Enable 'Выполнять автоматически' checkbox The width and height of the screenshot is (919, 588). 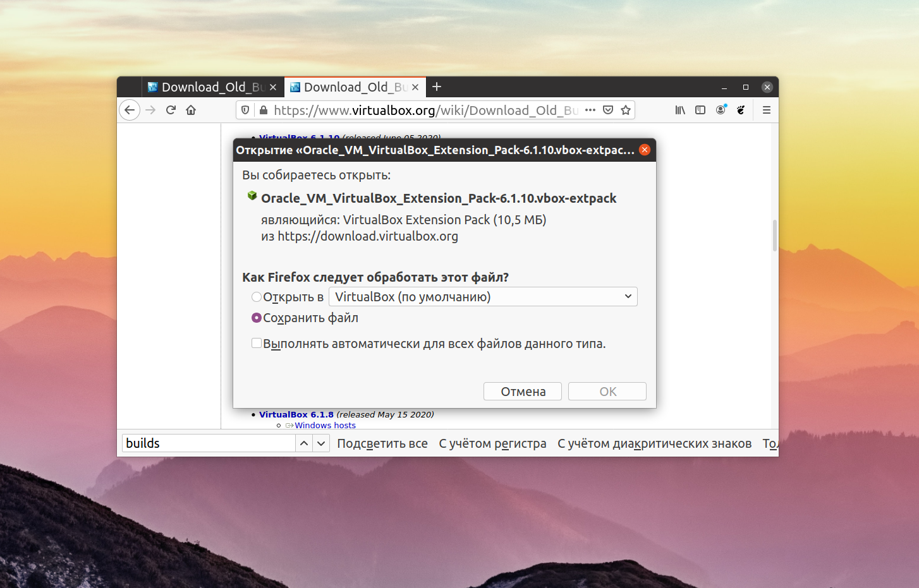[x=257, y=343]
